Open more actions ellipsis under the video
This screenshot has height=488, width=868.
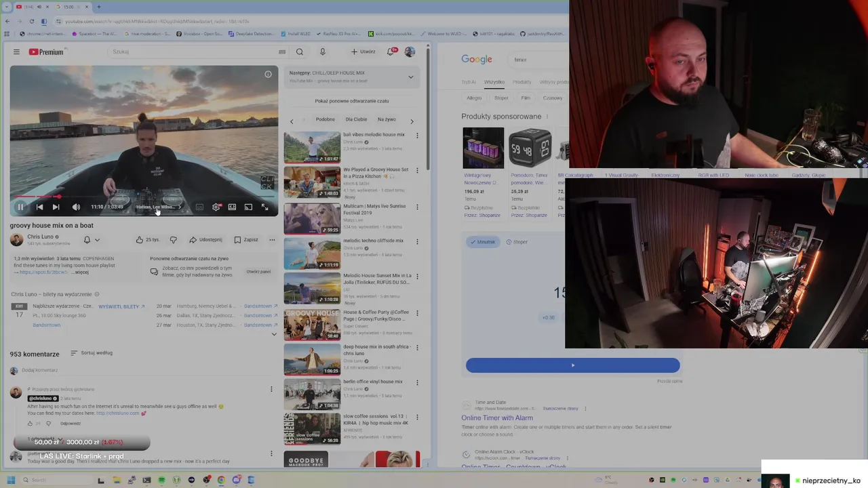272,239
